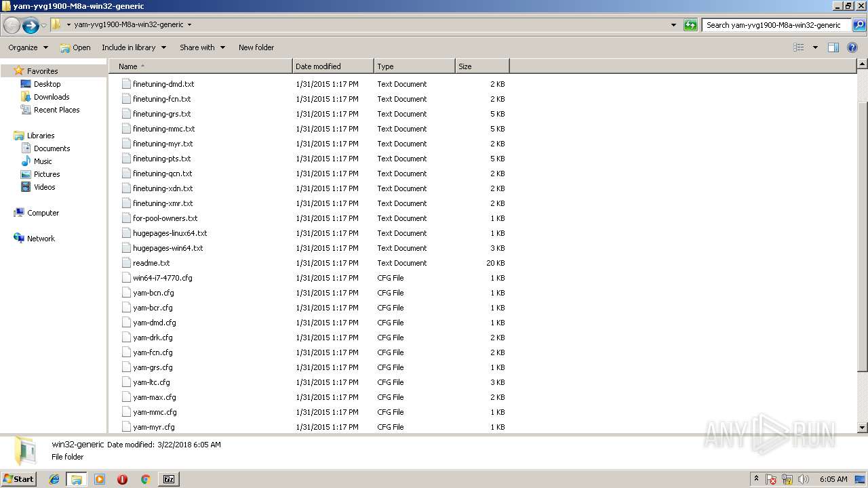Select Network in navigation pane

click(41, 239)
